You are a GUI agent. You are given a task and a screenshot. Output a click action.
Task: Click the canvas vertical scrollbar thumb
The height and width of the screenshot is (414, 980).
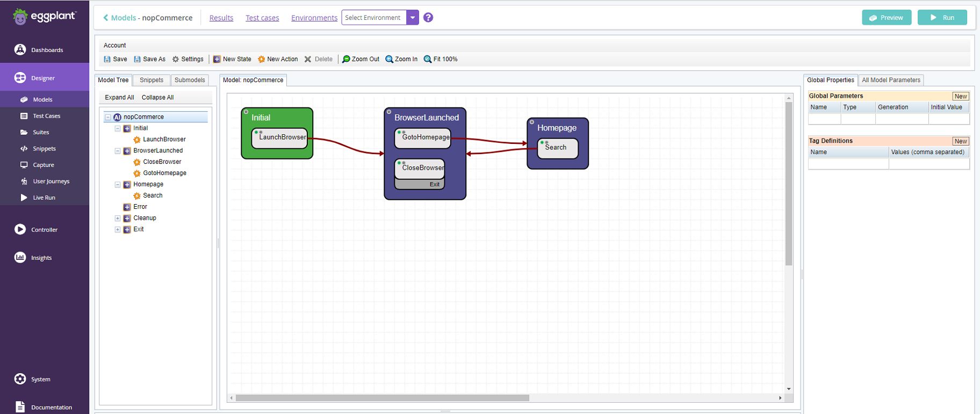click(x=789, y=184)
